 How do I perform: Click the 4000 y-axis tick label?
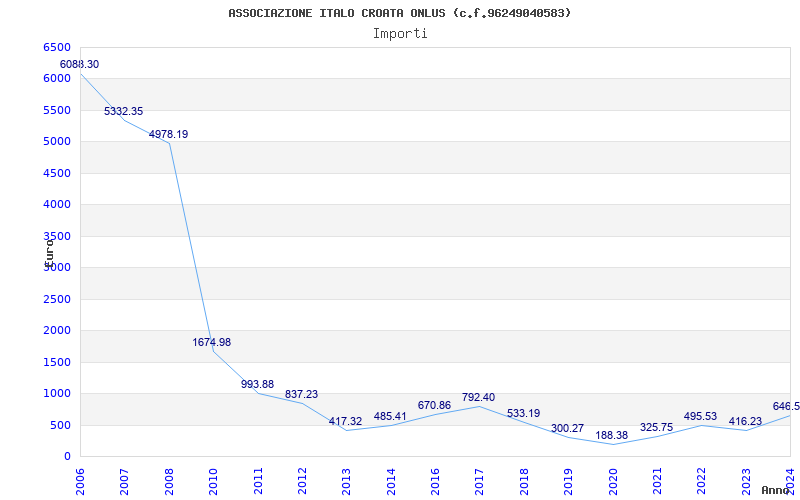pos(57,205)
